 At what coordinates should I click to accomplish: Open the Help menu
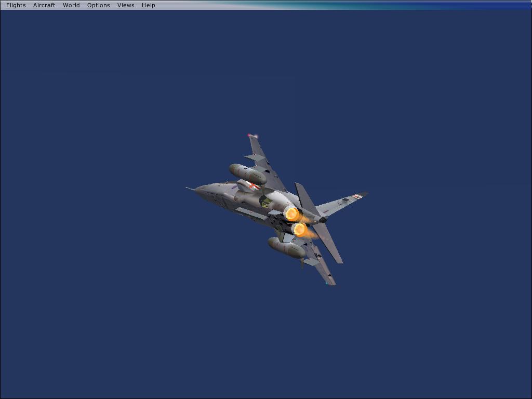click(x=148, y=5)
